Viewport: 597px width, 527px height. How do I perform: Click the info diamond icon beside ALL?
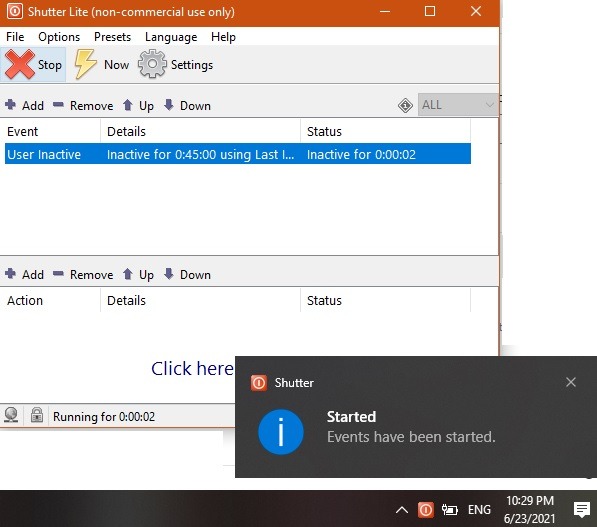point(405,105)
